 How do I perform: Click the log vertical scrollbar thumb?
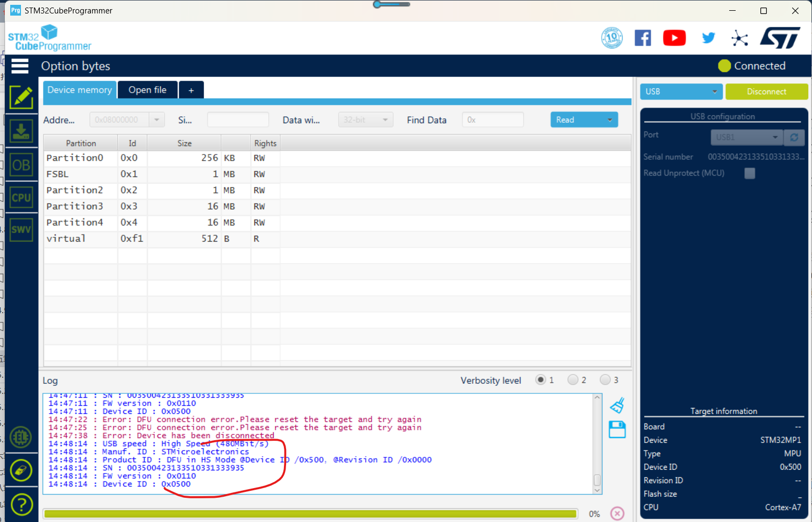pos(597,480)
